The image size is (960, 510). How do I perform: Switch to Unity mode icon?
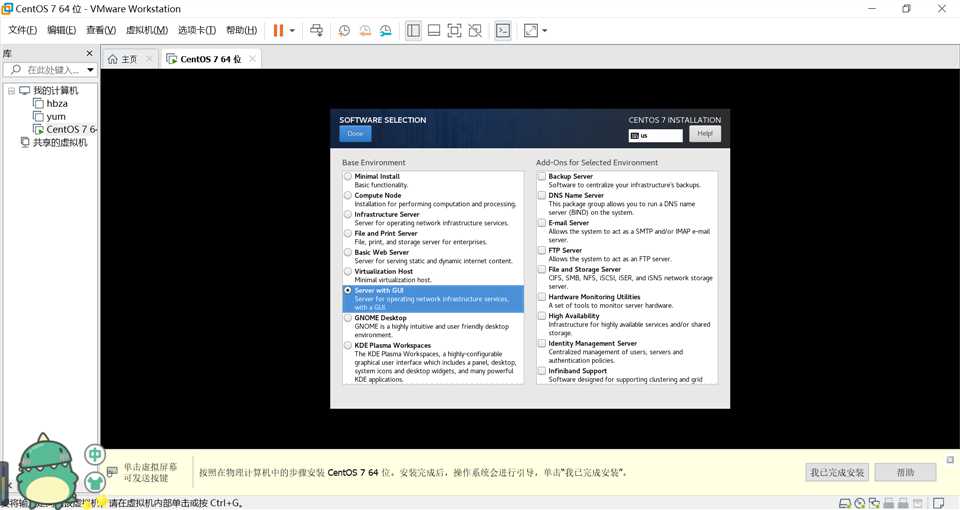(475, 30)
